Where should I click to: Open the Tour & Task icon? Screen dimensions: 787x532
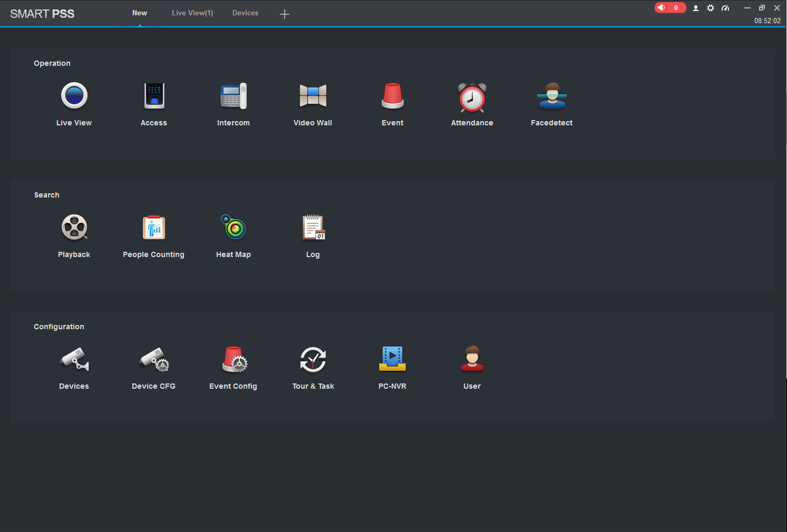313,359
